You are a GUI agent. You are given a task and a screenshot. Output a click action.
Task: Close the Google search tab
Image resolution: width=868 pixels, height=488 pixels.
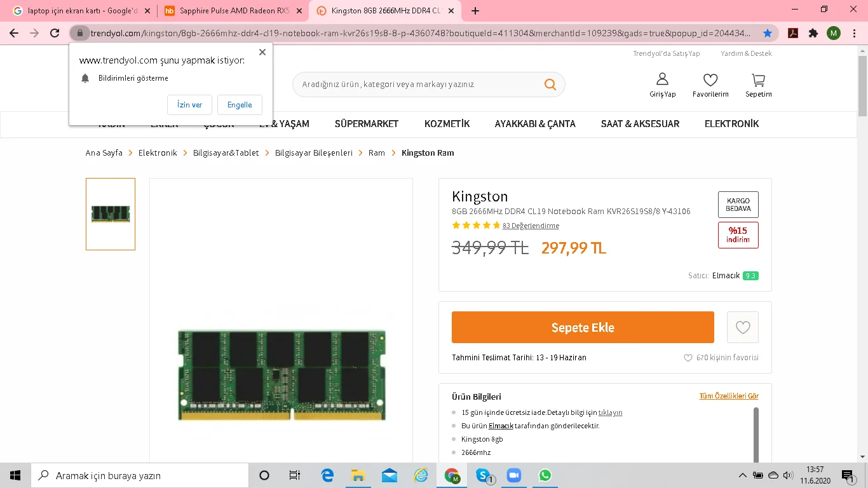(x=147, y=11)
